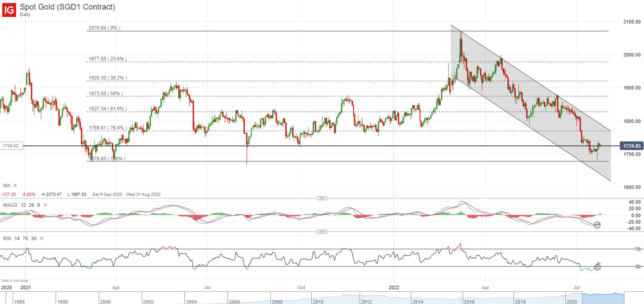Click the 1900.00 price axis label

[632, 88]
